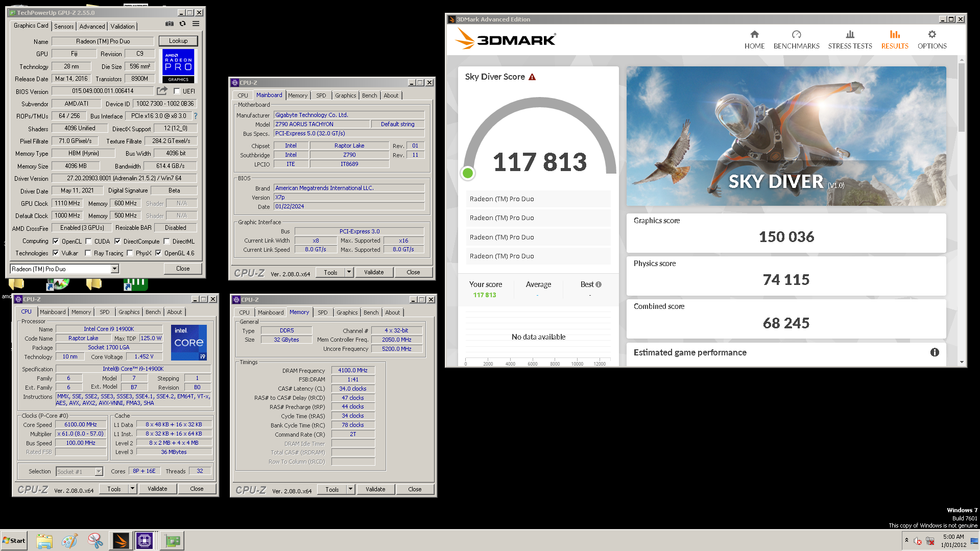Toggle the Vulkan checkbox

56,253
